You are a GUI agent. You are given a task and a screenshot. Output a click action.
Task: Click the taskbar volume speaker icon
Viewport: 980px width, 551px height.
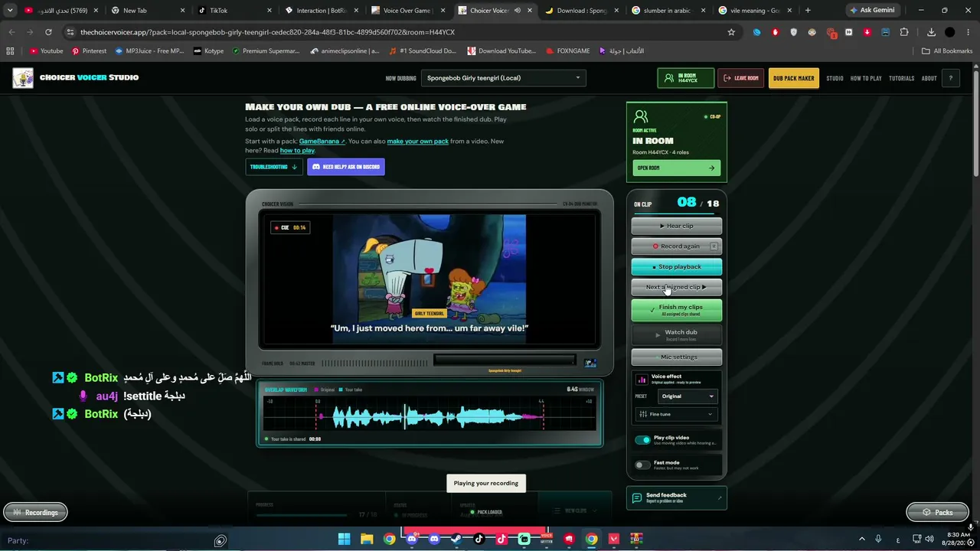(929, 539)
